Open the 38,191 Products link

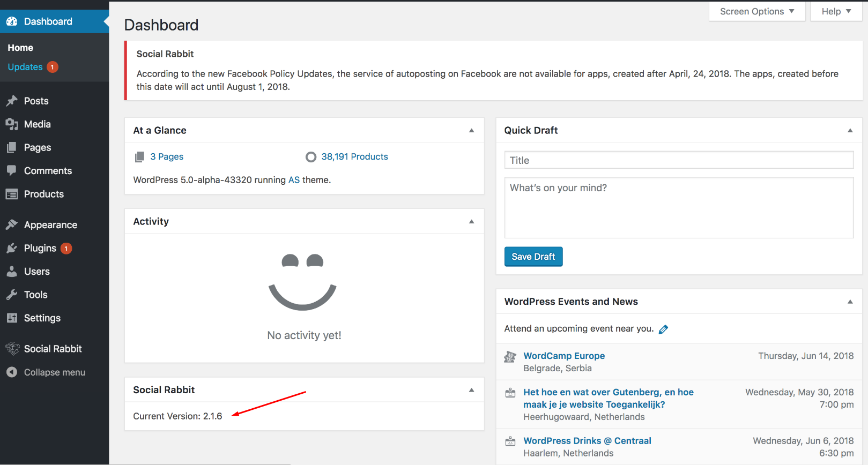pos(355,156)
